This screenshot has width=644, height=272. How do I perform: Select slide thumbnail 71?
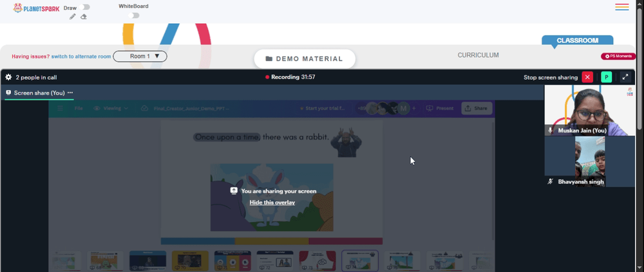tap(232, 261)
